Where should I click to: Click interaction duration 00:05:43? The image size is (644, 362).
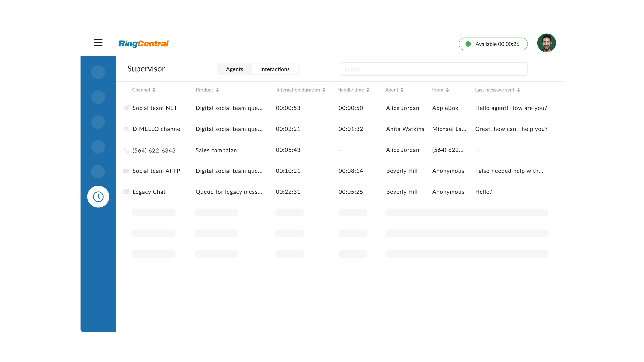(x=288, y=150)
